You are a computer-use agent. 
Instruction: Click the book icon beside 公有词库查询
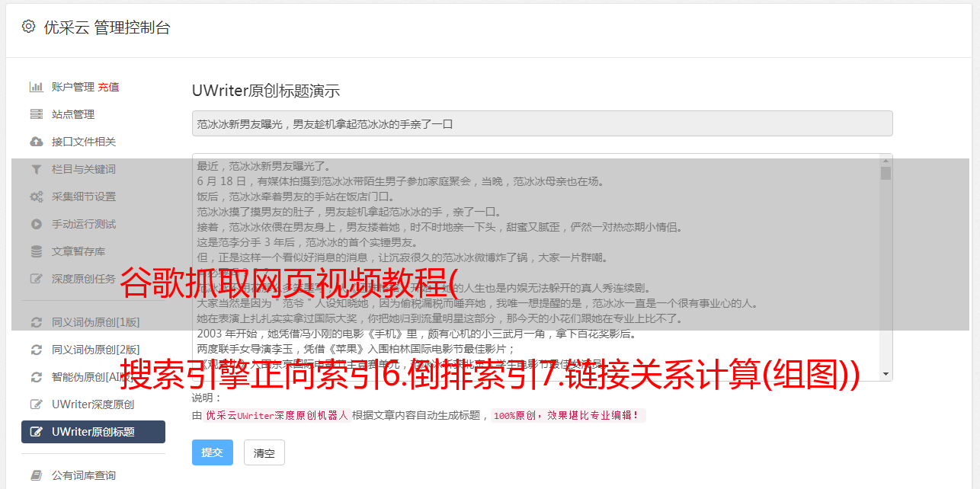coord(36,475)
